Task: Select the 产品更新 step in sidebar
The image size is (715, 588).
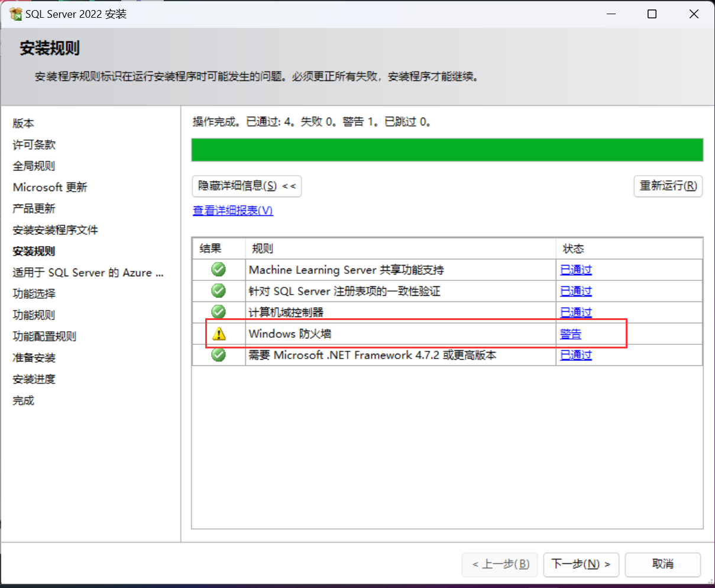Action: point(34,208)
